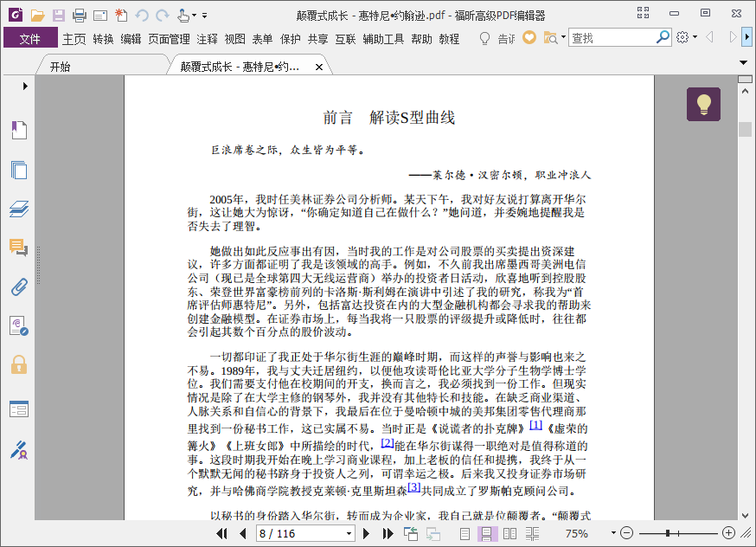Go to the next page
This screenshot has width=756, height=547.
366,533
